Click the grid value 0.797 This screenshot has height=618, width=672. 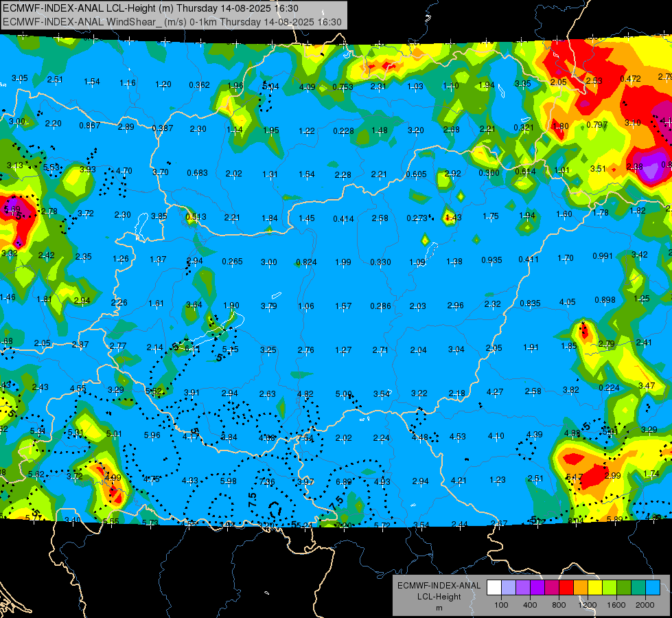click(x=597, y=125)
